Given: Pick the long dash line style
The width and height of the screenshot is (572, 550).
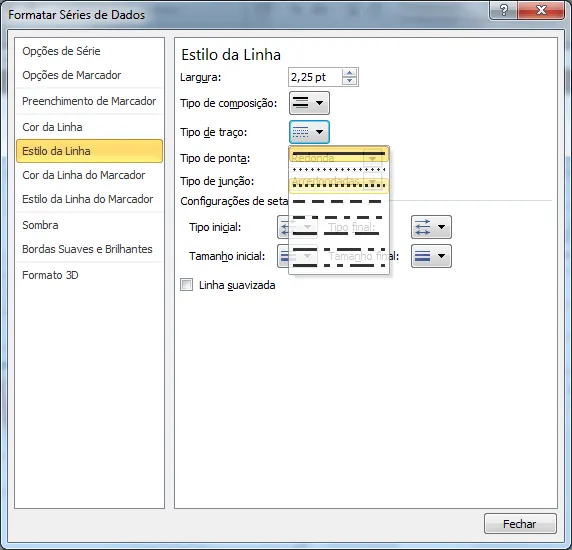Looking at the screenshot, I should pos(339,233).
